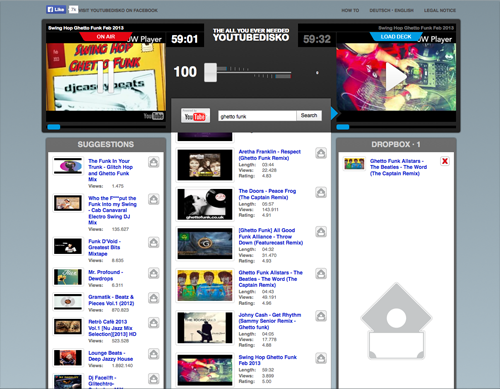Focus the ghetto funk search field
This screenshot has width=500, height=389.
point(257,116)
